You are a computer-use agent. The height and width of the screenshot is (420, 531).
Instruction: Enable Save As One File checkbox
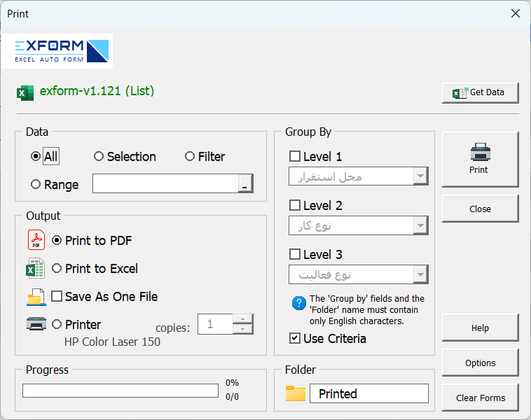tap(57, 296)
